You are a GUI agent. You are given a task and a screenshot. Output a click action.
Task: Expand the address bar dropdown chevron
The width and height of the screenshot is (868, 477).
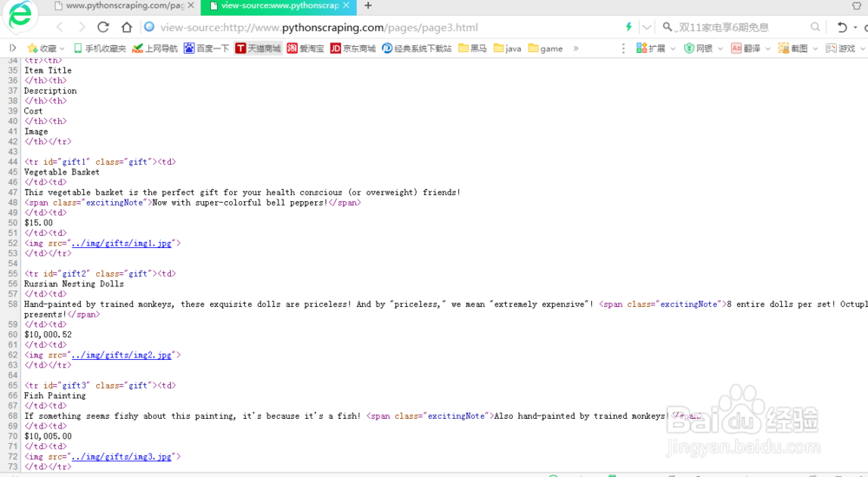coord(647,27)
